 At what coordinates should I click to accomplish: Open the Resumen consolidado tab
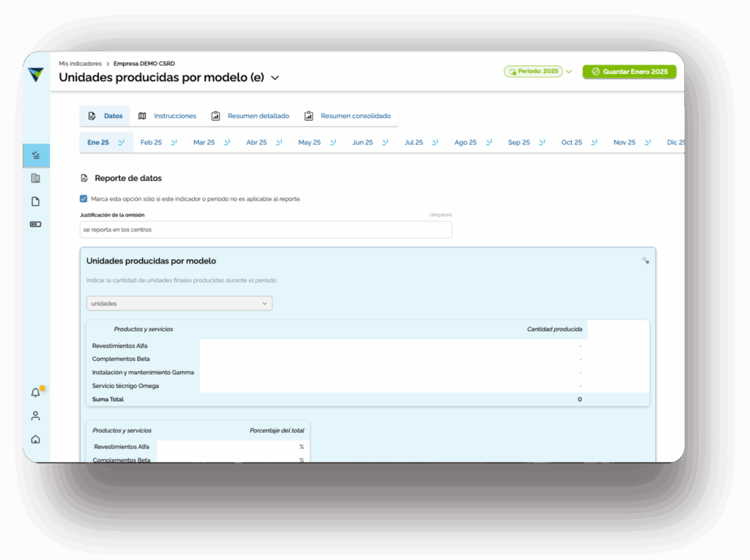point(348,116)
